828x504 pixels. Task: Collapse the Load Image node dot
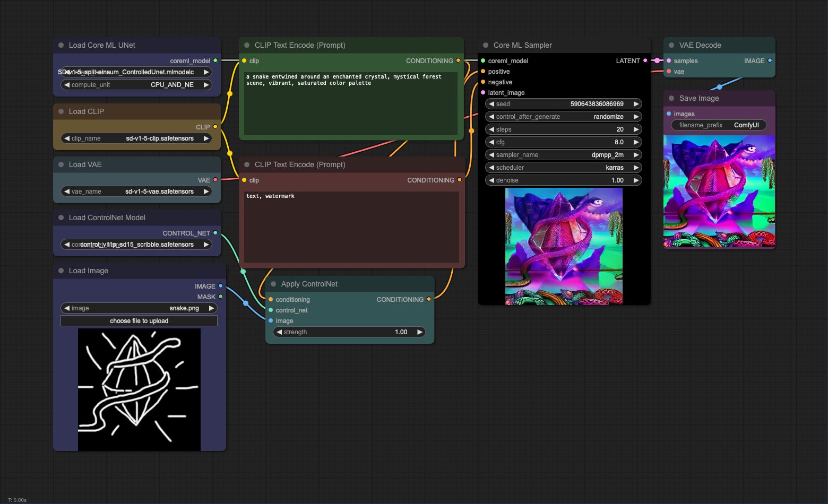pos(61,271)
